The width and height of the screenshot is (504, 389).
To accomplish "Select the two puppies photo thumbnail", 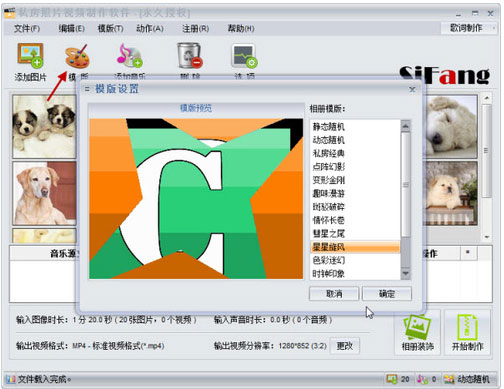I will click(45, 127).
